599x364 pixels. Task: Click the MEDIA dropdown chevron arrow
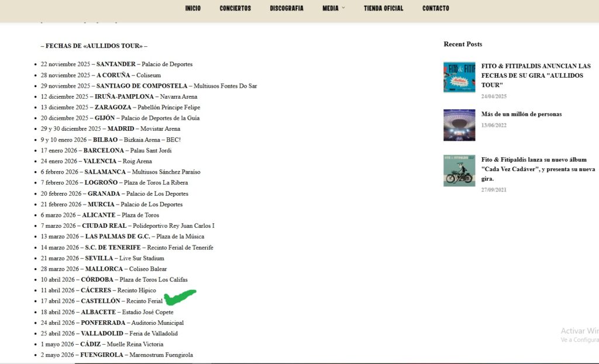point(343,8)
